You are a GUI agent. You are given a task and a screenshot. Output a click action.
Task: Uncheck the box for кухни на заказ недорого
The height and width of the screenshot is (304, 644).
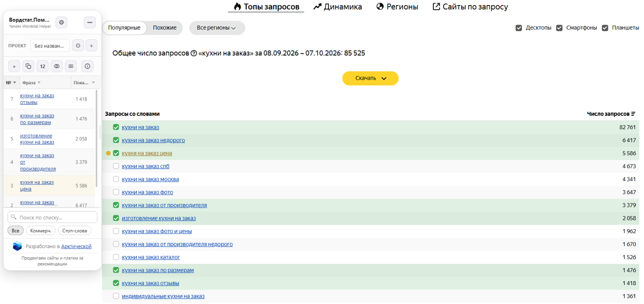click(116, 140)
